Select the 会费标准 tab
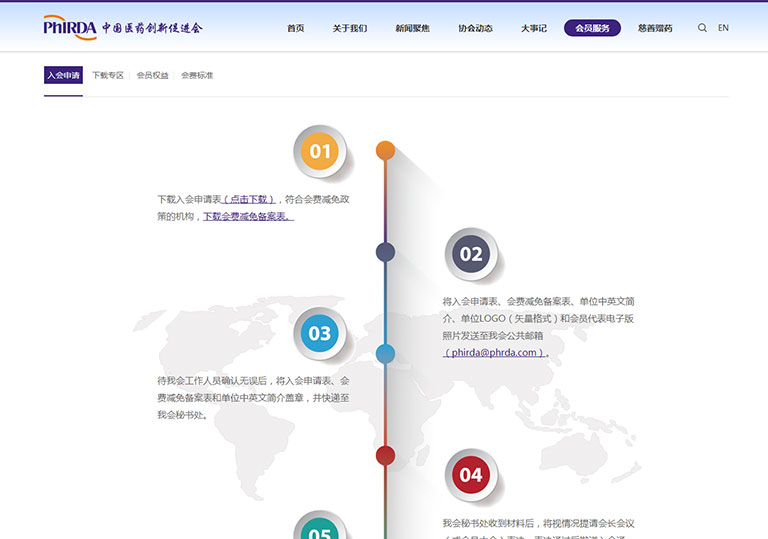Screen dimensions: 768x539 click(x=197, y=75)
